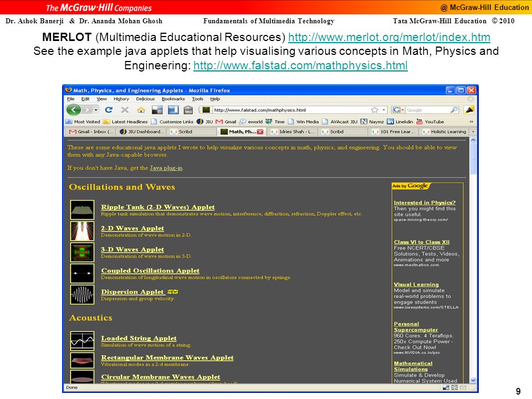
Task: Open the Tools menu
Action: click(x=197, y=99)
